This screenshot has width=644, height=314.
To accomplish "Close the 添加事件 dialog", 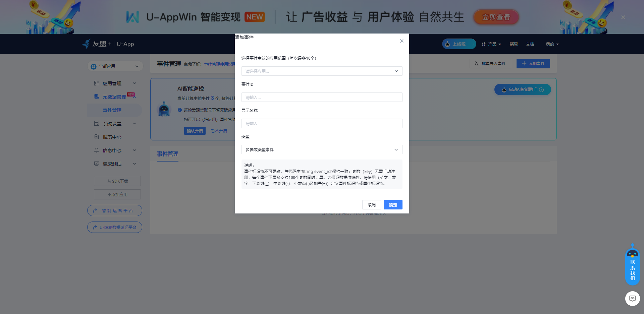I will pos(401,41).
